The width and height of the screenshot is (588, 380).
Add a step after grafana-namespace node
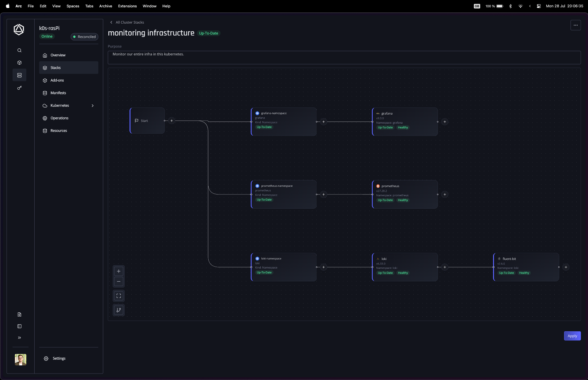coord(324,122)
